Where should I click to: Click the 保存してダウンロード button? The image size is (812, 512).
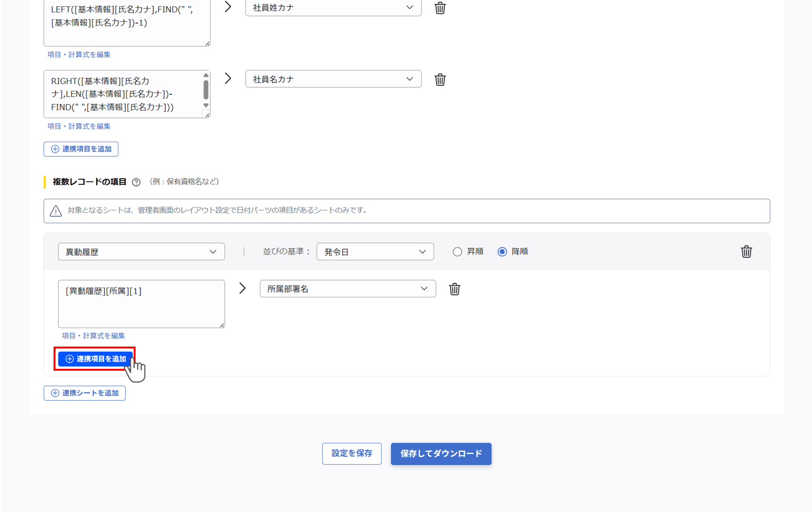[x=441, y=454]
